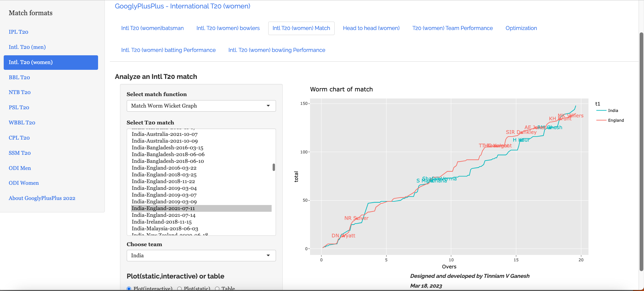Click the match list scrollbar thumb
The height and width of the screenshot is (291, 644).
(x=274, y=167)
